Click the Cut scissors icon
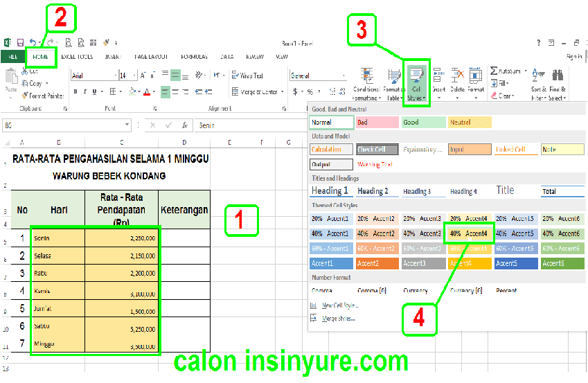The image size is (588, 383). pos(25,71)
